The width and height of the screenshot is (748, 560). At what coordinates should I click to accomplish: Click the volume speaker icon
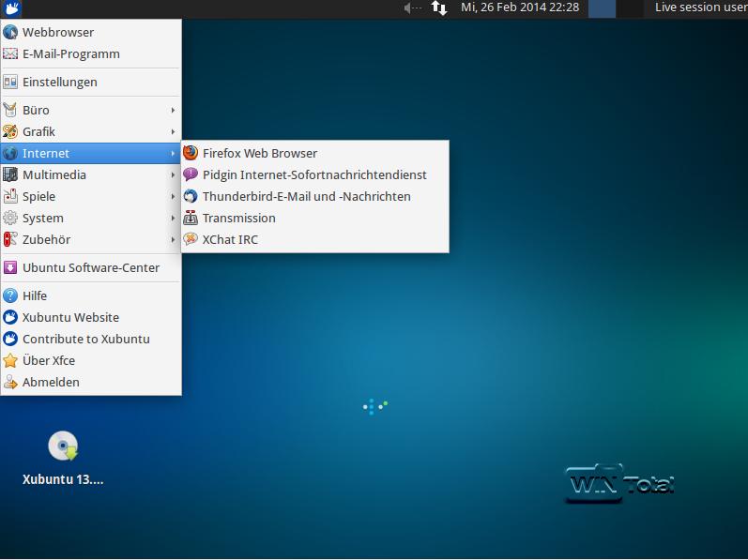412,8
